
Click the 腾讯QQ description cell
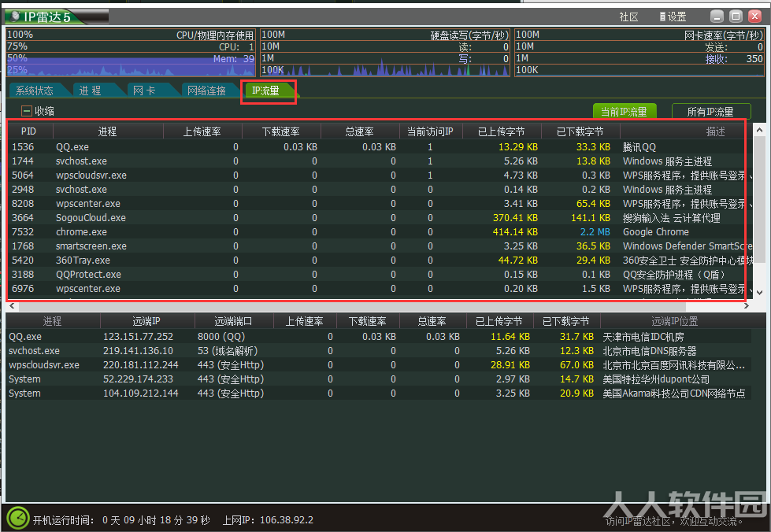(x=639, y=147)
